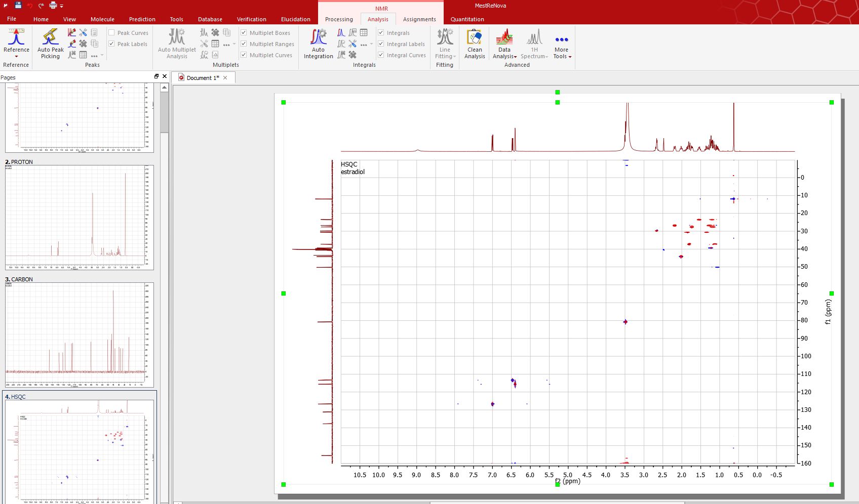This screenshot has width=859, height=504.
Task: Click Auto Integration button
Action: point(318,45)
